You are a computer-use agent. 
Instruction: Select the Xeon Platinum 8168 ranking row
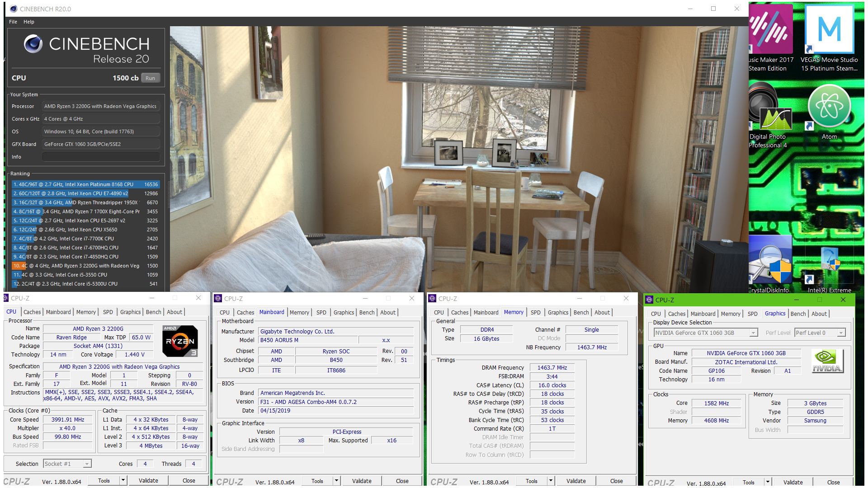pos(85,184)
